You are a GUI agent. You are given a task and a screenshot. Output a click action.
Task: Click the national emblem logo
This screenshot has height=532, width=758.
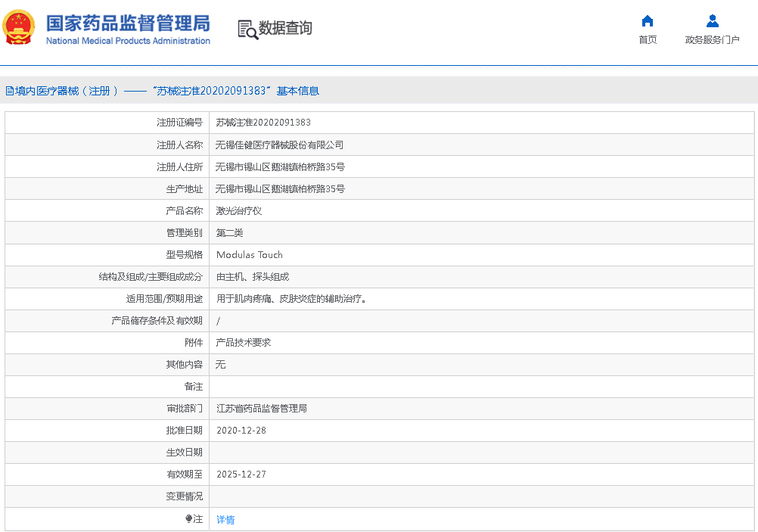coord(19,29)
